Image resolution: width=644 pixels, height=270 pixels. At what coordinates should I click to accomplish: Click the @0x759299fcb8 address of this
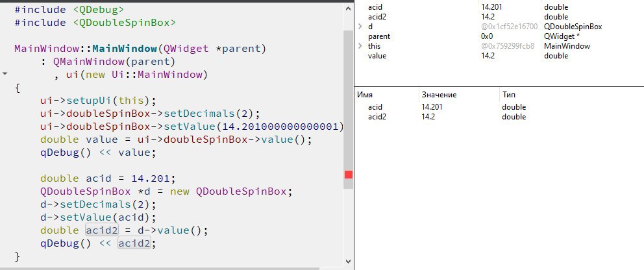508,46
